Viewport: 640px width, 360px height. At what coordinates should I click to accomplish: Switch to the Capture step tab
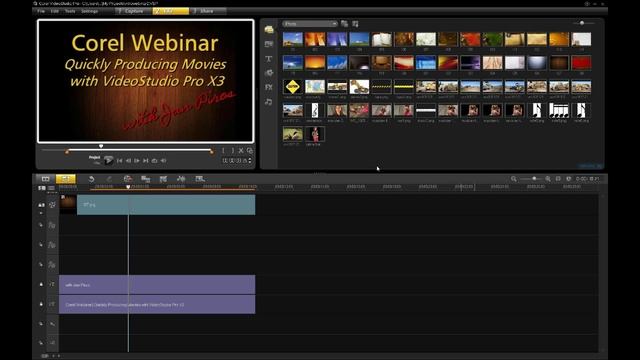(133, 11)
